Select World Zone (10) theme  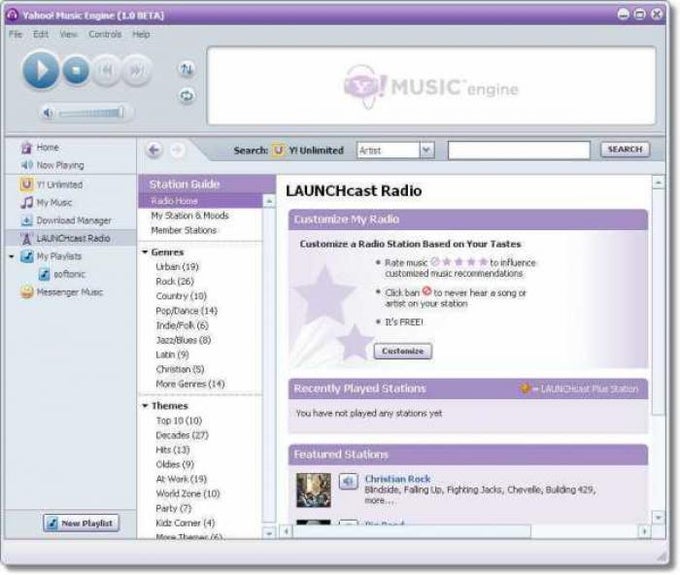pyautogui.click(x=188, y=494)
